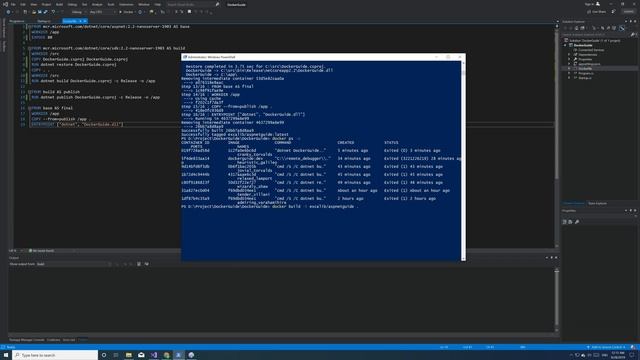The image size is (640, 360).
Task: Click the Sign in account icon
Action: 598,4
